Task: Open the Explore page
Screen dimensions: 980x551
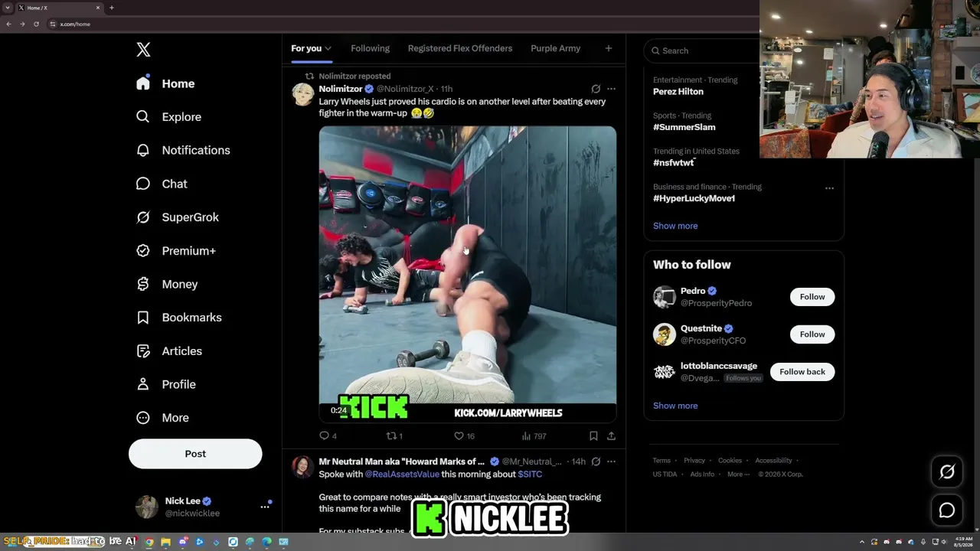Action: click(168, 117)
